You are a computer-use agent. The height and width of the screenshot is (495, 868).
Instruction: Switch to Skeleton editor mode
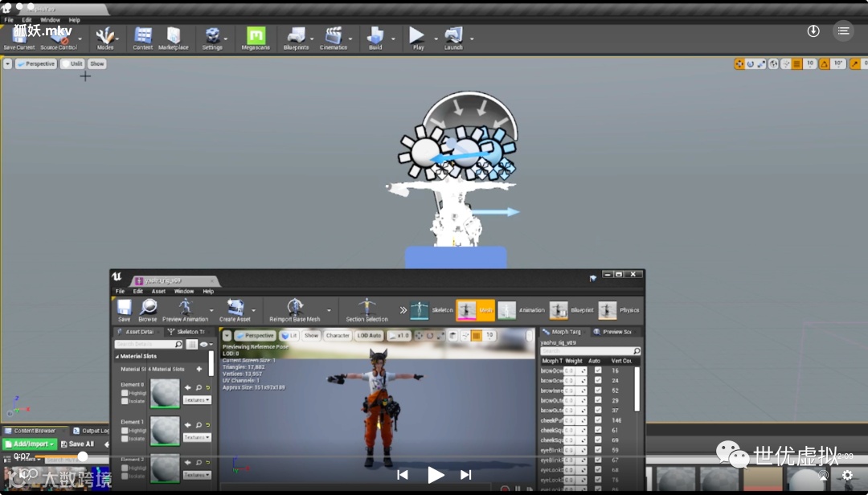click(432, 311)
